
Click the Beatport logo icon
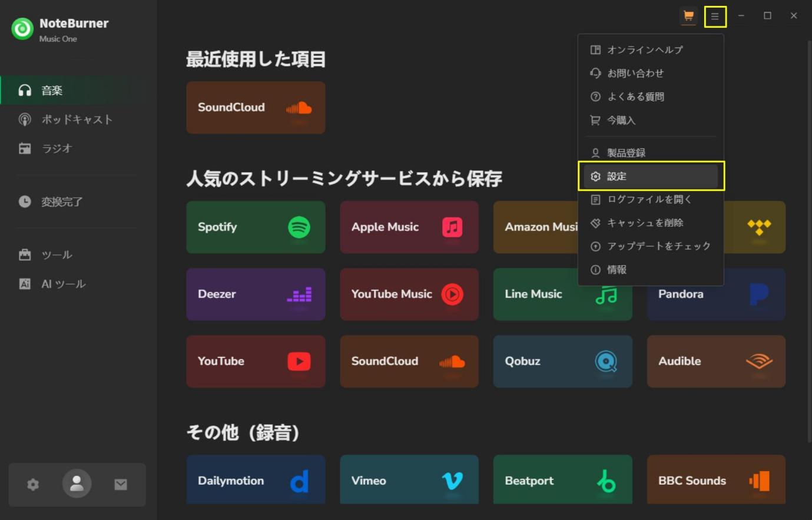click(606, 481)
